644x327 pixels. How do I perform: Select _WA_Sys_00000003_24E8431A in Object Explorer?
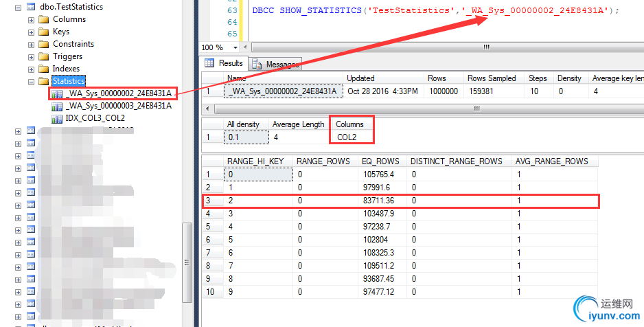point(118,106)
